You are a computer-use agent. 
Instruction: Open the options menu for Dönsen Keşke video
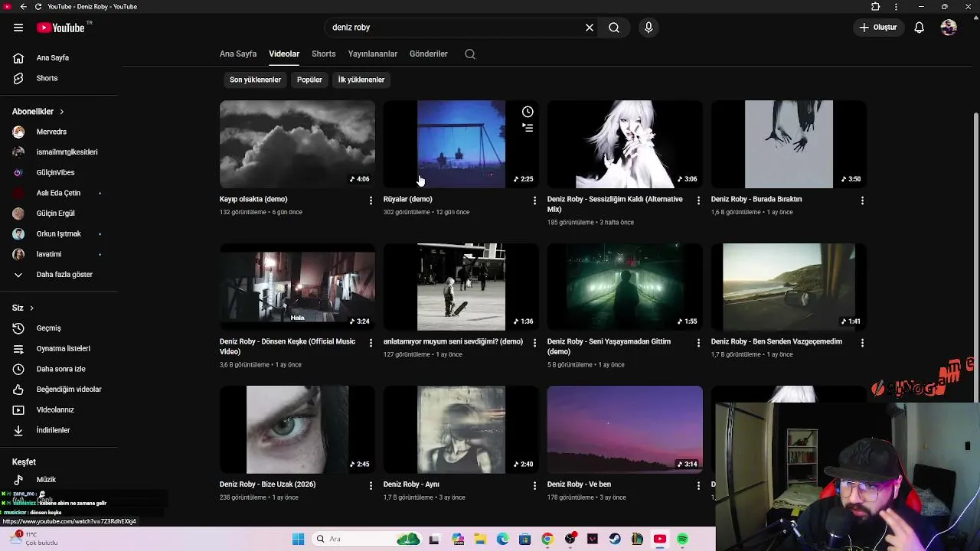pyautogui.click(x=371, y=343)
